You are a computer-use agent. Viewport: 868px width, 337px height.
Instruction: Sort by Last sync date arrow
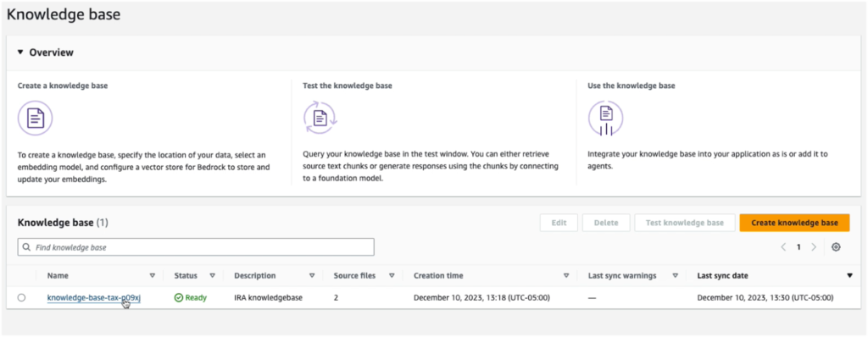click(x=849, y=275)
